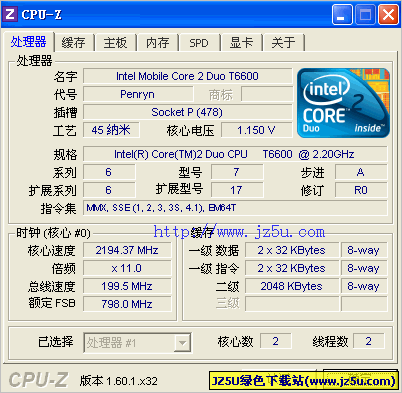This screenshot has width=402, height=393.
Task: Click the 核心数 value field
Action: [x=276, y=341]
